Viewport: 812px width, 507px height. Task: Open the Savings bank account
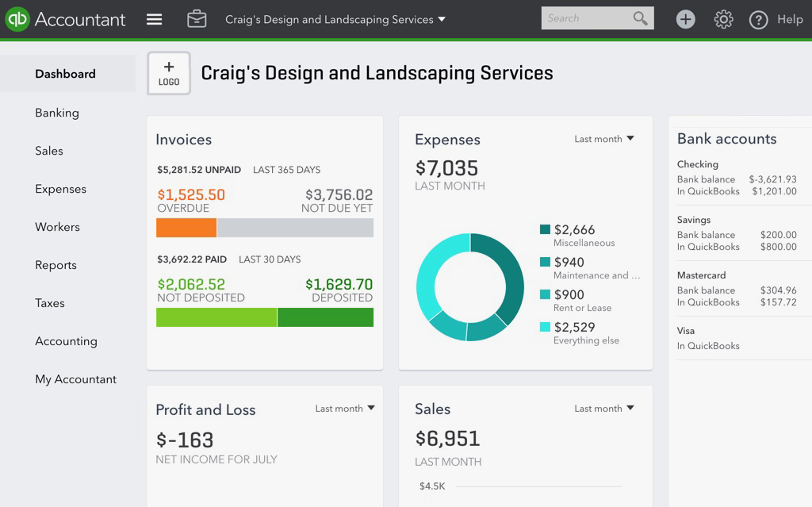pyautogui.click(x=693, y=220)
